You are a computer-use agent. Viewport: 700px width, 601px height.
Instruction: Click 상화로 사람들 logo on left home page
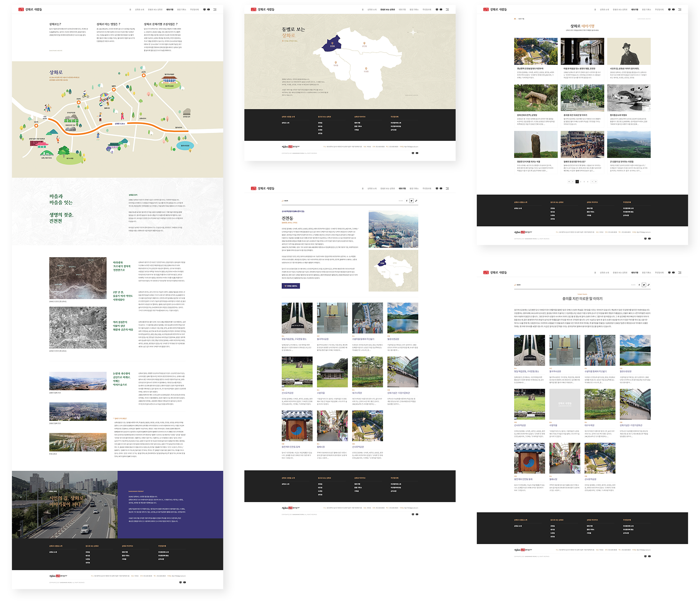pos(30,9)
